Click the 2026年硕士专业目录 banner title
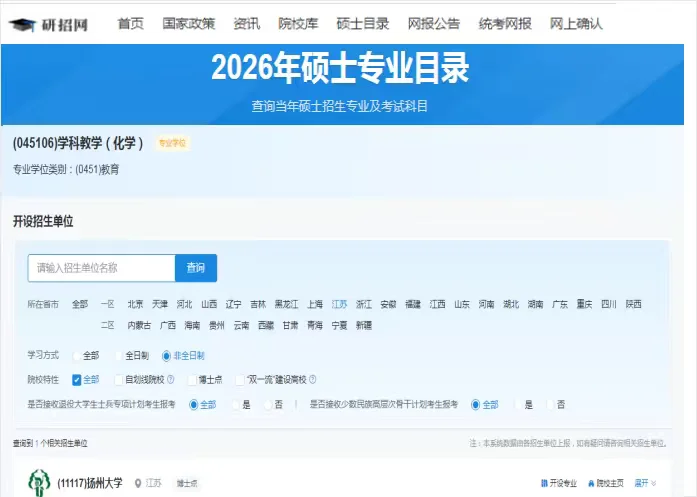 [x=340, y=68]
